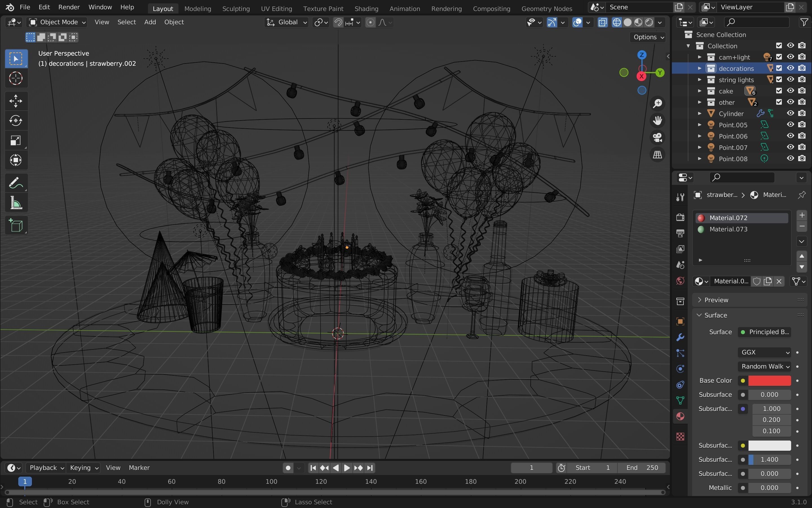This screenshot has height=508, width=812.
Task: Open the Render menu
Action: point(69,7)
